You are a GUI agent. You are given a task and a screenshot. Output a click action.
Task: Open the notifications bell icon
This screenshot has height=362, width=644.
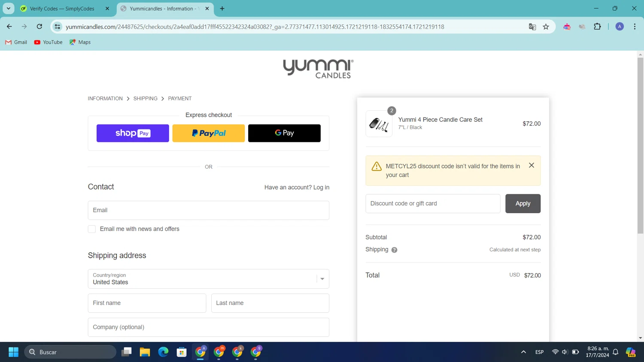pos(616,352)
